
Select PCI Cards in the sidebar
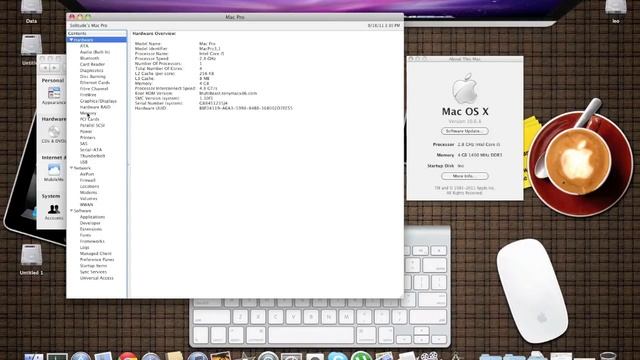(89, 119)
